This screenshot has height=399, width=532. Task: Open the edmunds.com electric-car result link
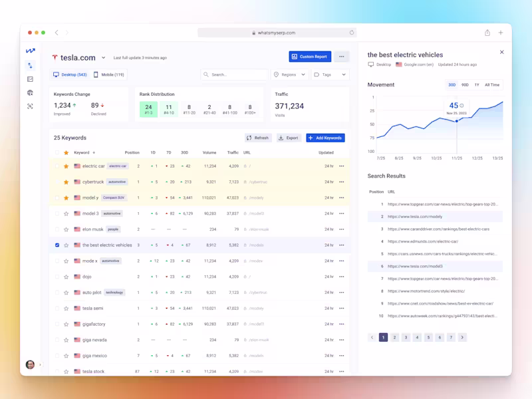click(x=423, y=241)
